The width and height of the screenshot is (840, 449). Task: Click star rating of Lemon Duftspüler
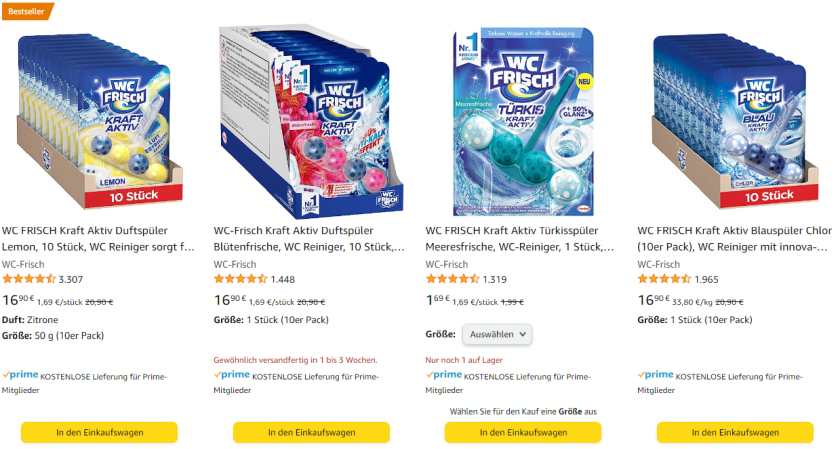pyautogui.click(x=29, y=279)
